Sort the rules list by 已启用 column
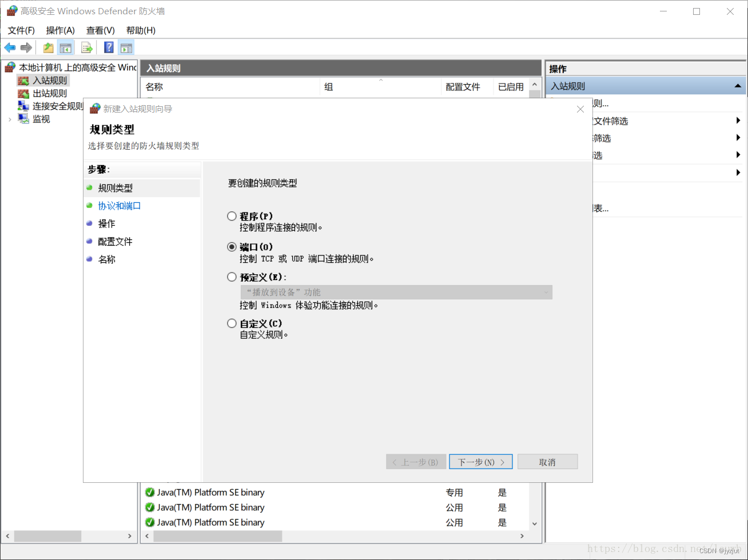The width and height of the screenshot is (748, 560). point(511,87)
